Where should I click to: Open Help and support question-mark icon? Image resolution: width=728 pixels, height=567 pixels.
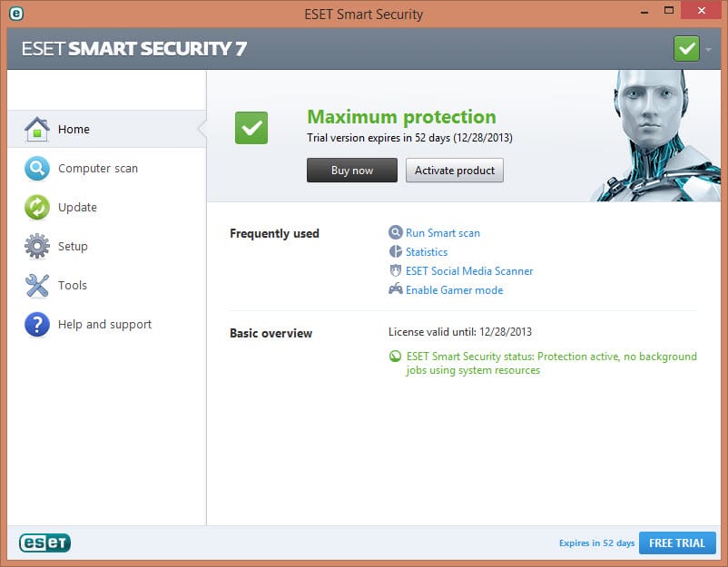[37, 325]
